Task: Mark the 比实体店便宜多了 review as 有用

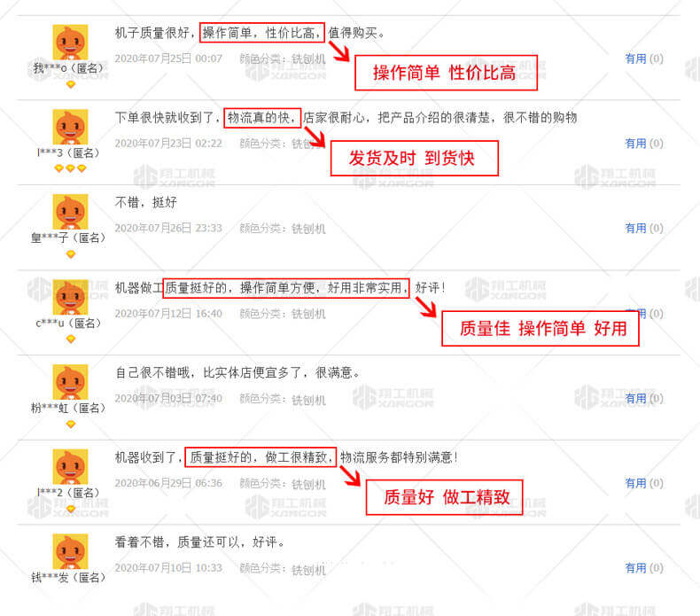Action: click(x=644, y=399)
